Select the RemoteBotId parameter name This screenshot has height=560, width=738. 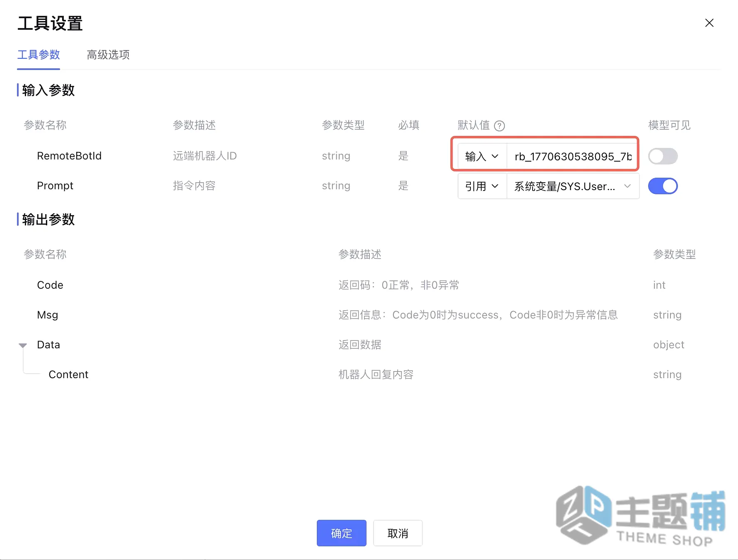click(69, 156)
